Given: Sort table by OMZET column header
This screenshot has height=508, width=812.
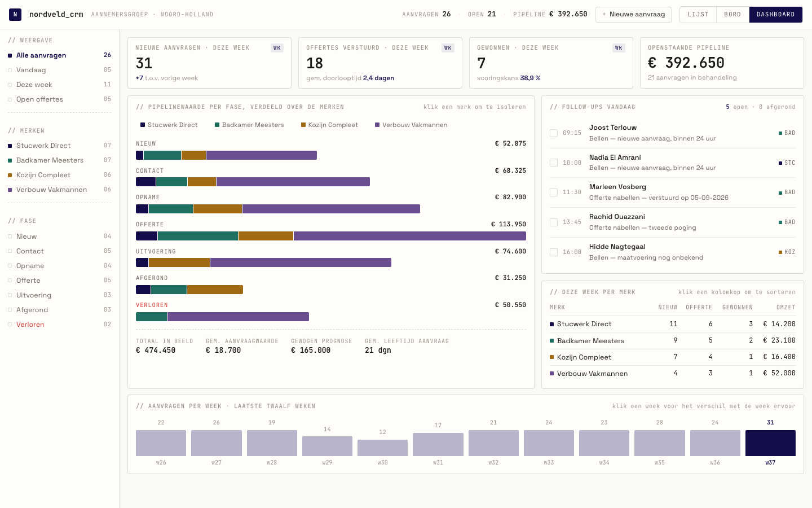Looking at the screenshot, I should coord(786,308).
